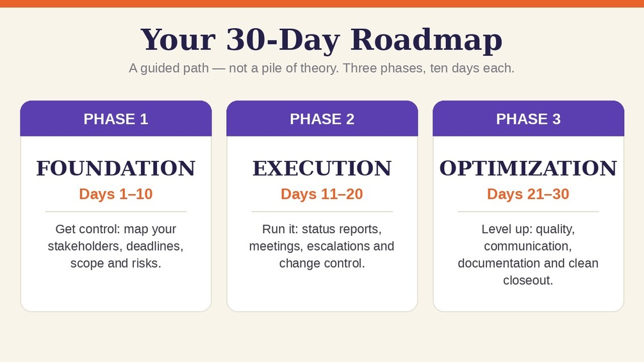Click the PHASE 2 purple header
The height and width of the screenshot is (362, 644).
coord(322,119)
